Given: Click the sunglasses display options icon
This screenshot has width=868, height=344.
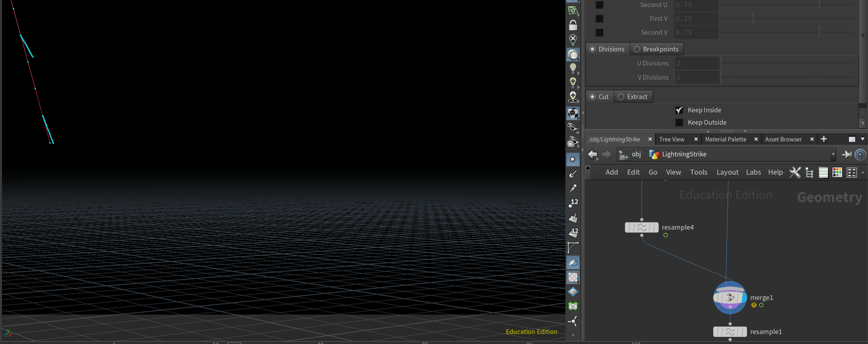Looking at the screenshot, I should [573, 127].
